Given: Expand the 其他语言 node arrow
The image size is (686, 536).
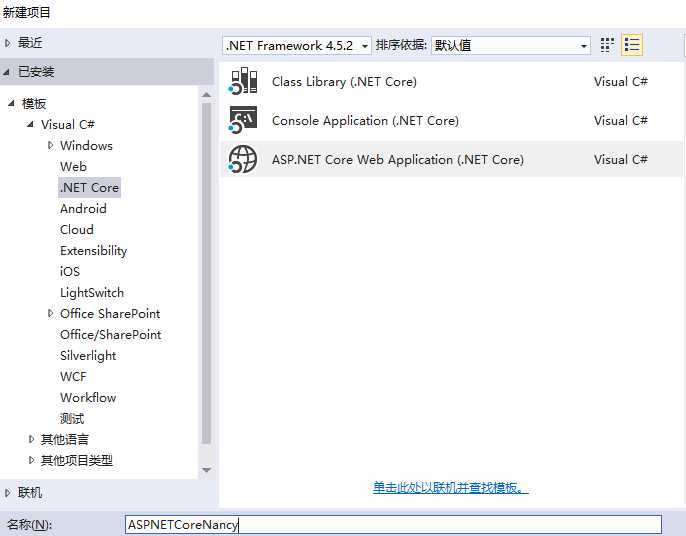Looking at the screenshot, I should point(31,439).
